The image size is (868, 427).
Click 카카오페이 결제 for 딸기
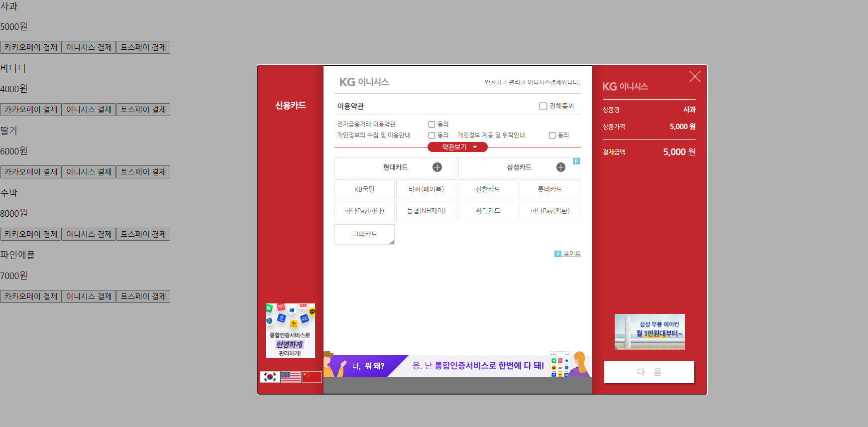click(x=31, y=172)
